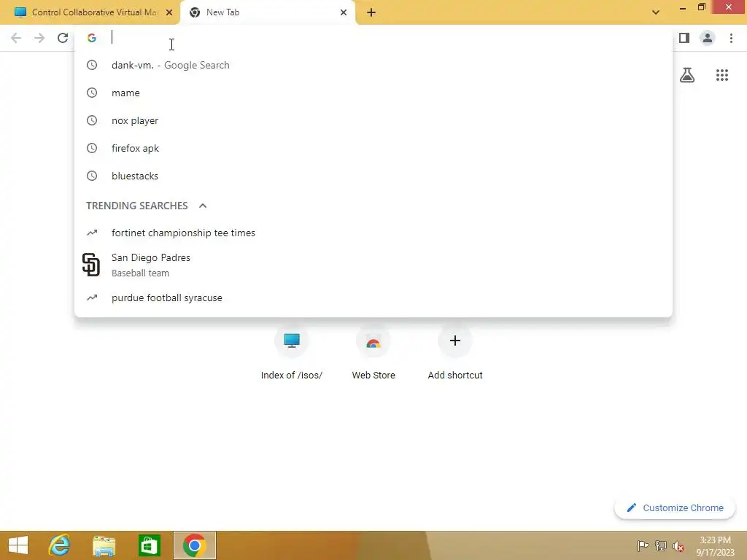This screenshot has height=560, width=747.
Task: Select the dank-vm. Google Search suggestion
Action: 373,65
